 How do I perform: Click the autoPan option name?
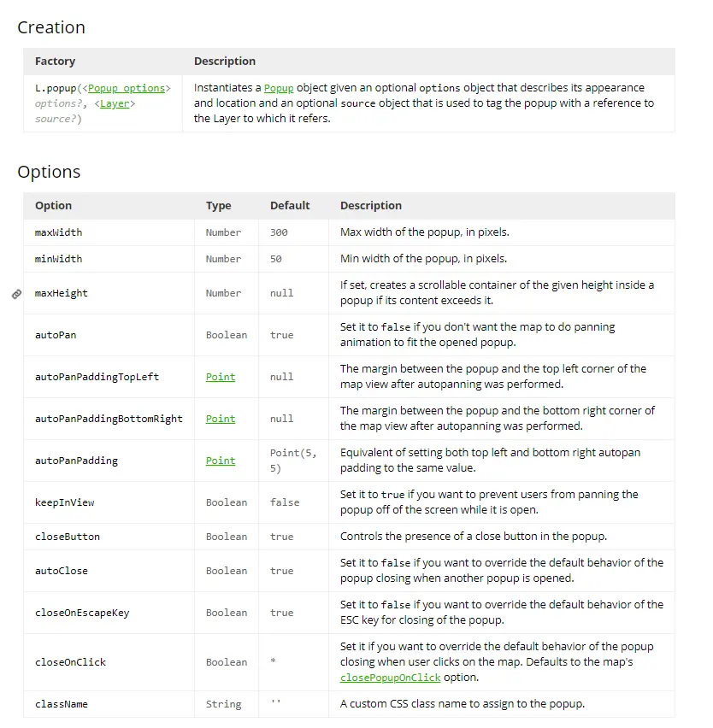point(56,335)
